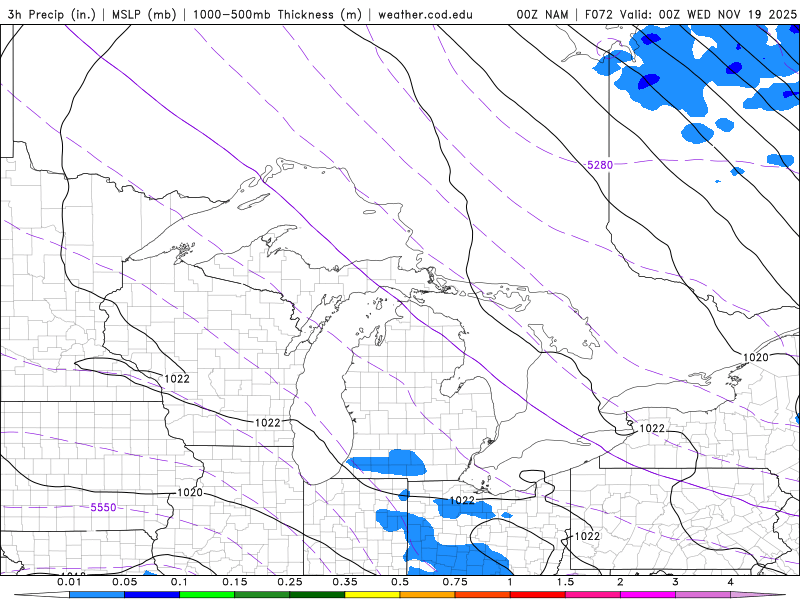800x600 pixels.
Task: Click the 3 label on precipitation scale
Action: (x=676, y=582)
